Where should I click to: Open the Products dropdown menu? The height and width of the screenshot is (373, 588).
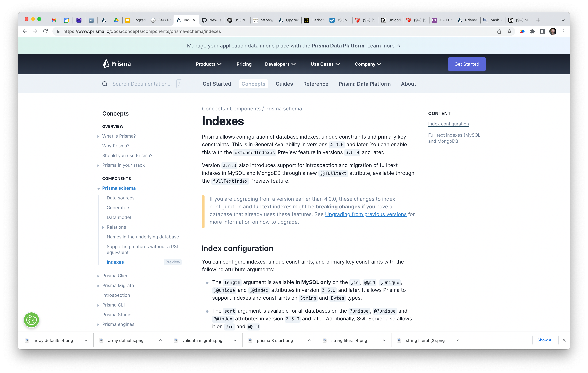(209, 64)
